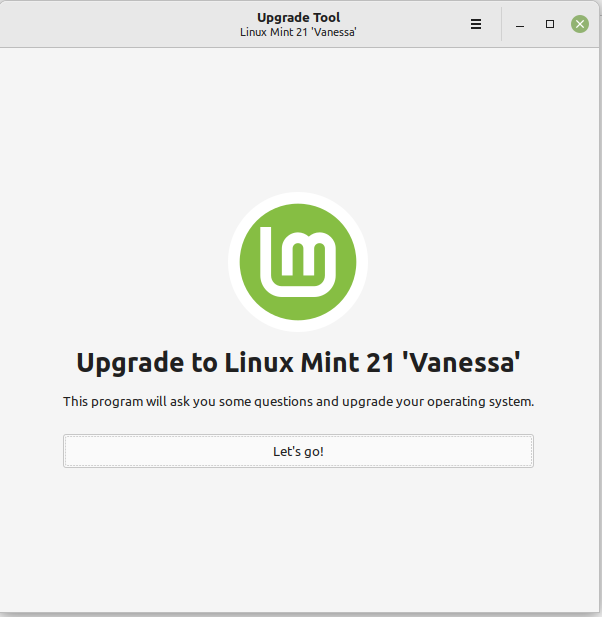Minimize the Upgrade Tool window
The height and width of the screenshot is (617, 602).
click(x=520, y=24)
